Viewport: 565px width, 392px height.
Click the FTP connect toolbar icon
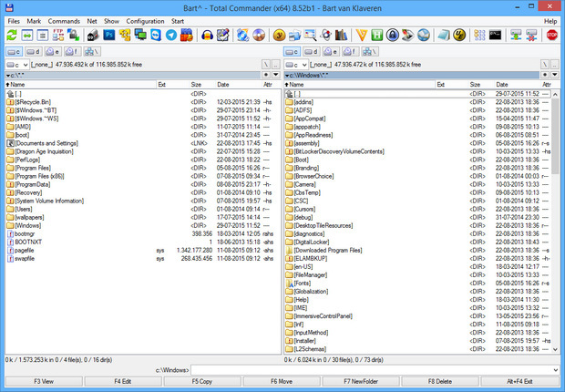click(x=58, y=36)
